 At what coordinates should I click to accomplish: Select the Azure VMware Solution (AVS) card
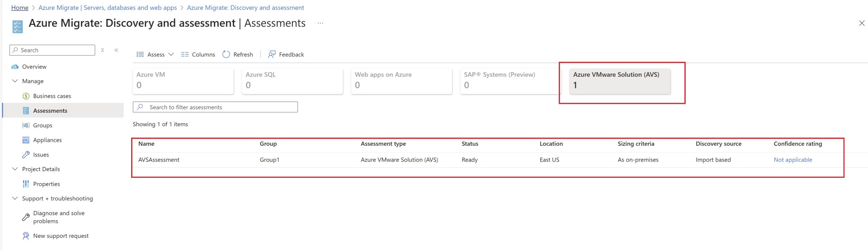pos(620,81)
